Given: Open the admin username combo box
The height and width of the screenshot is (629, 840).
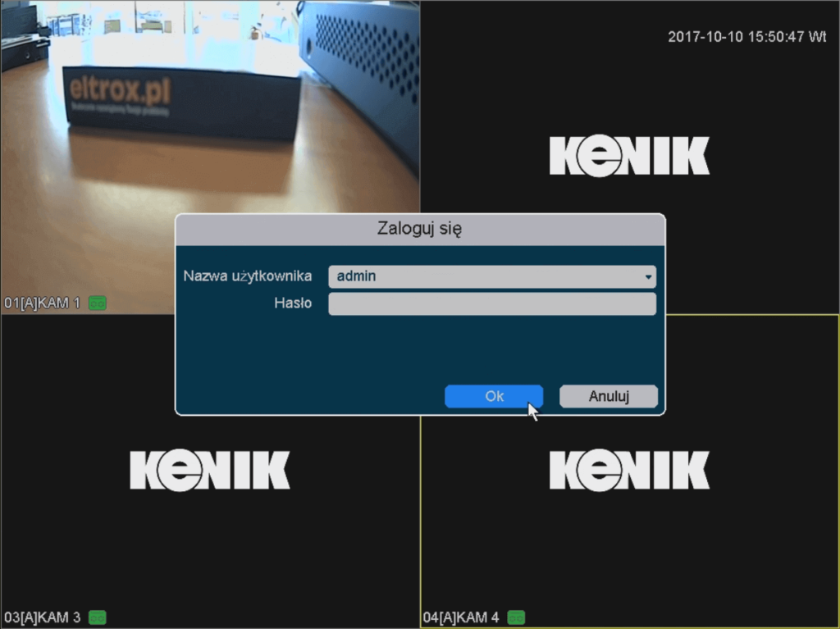Looking at the screenshot, I should pyautogui.click(x=484, y=277).
